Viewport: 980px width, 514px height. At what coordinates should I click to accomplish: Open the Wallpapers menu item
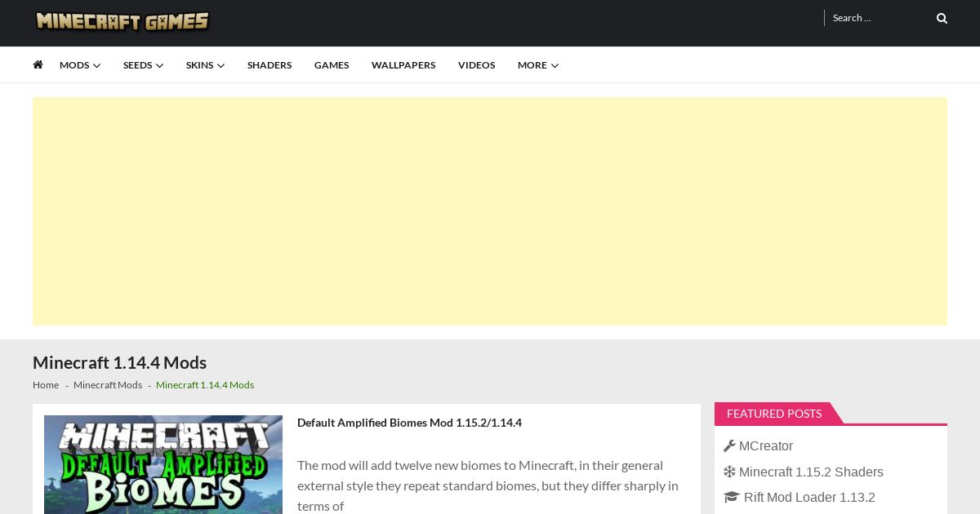pos(403,65)
